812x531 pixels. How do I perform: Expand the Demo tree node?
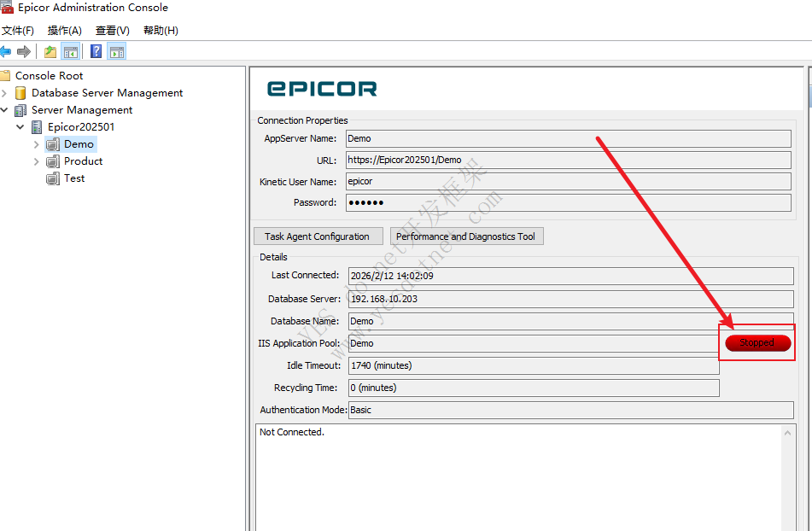[36, 143]
